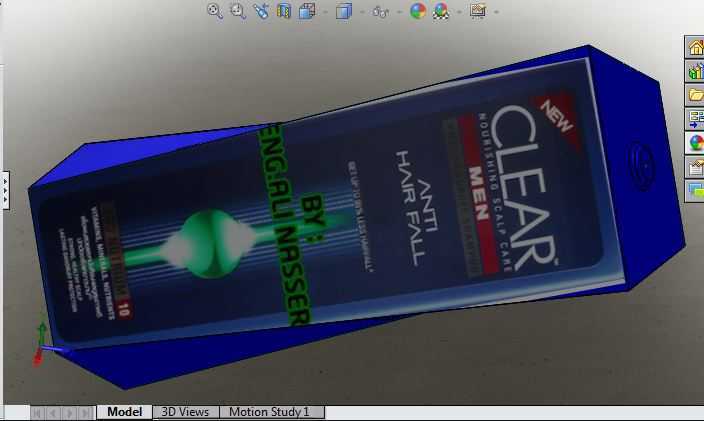Expand the collapsed left panel handle
The image size is (704, 421).
[4, 190]
